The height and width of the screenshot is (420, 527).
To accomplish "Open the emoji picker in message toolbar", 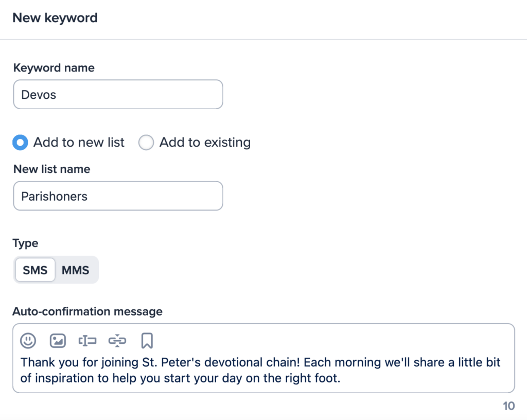I will 28,340.
